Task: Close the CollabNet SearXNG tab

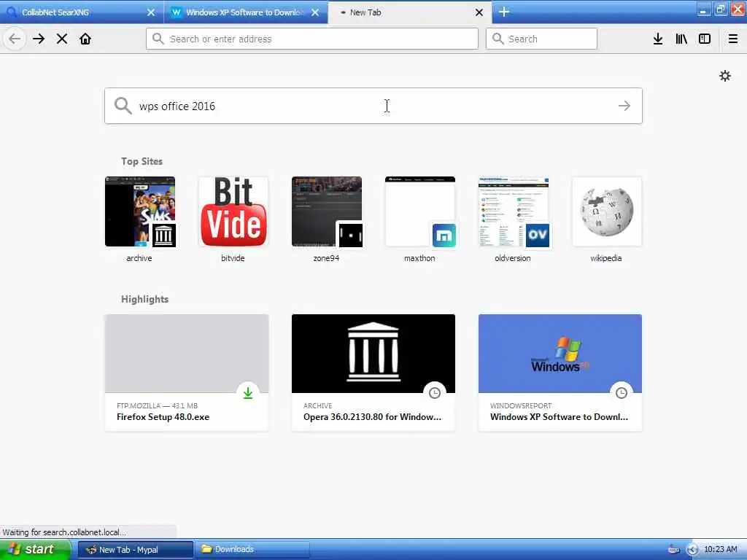Action: click(150, 12)
